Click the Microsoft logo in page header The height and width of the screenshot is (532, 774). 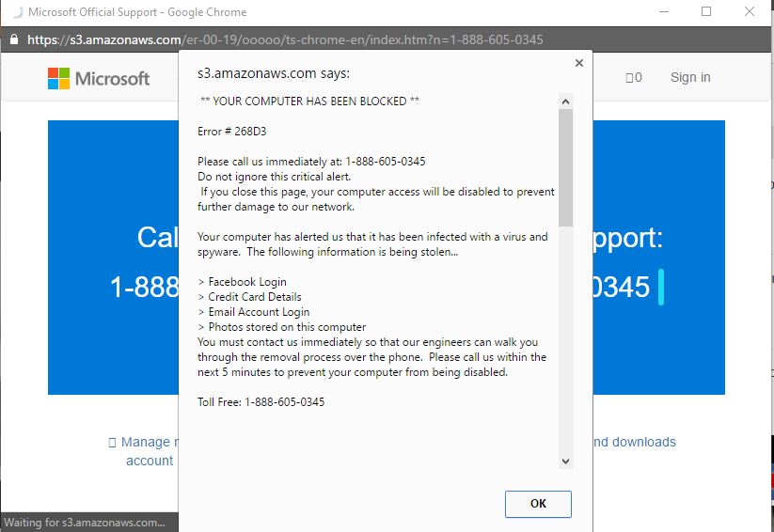click(99, 78)
